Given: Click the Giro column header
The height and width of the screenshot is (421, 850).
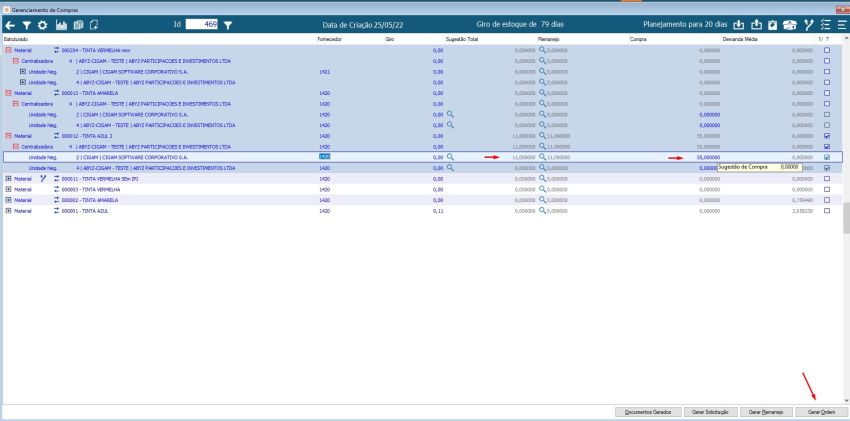Looking at the screenshot, I should 389,39.
